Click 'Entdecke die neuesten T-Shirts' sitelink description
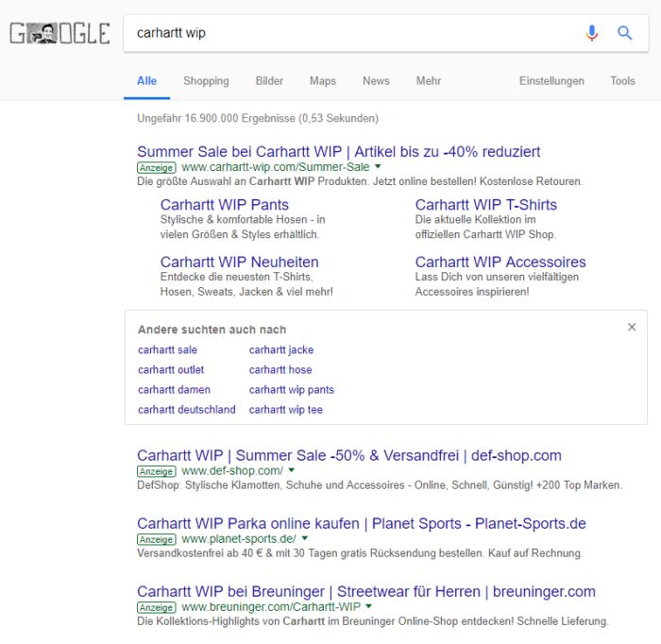Viewport: 661px width, 644px height. [x=246, y=284]
